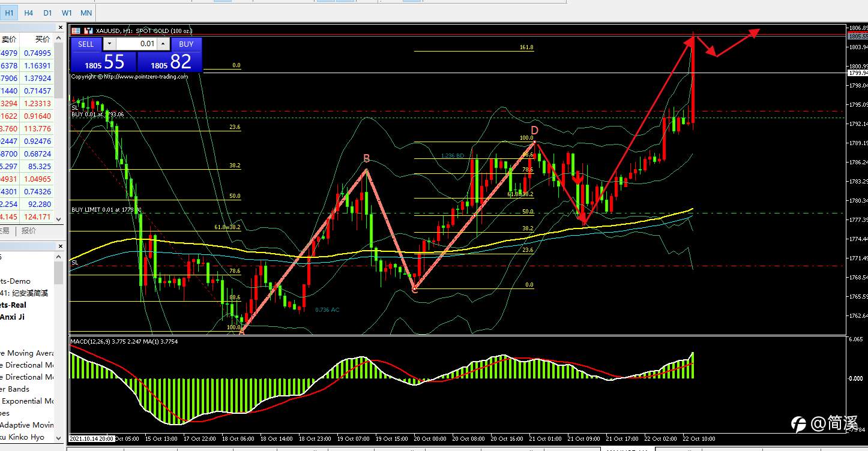Select the MN monthly timeframe
Screen dimensions: 868x451
click(x=86, y=13)
